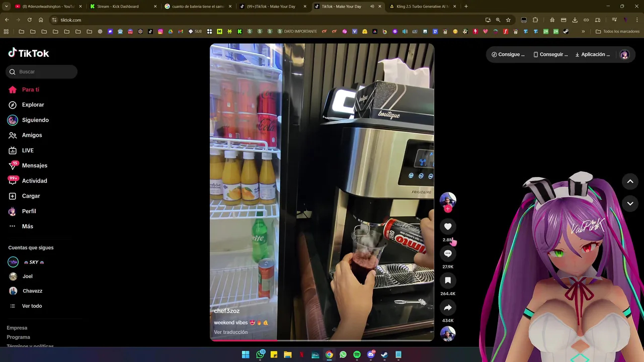Click the browser home icon

(41, 20)
